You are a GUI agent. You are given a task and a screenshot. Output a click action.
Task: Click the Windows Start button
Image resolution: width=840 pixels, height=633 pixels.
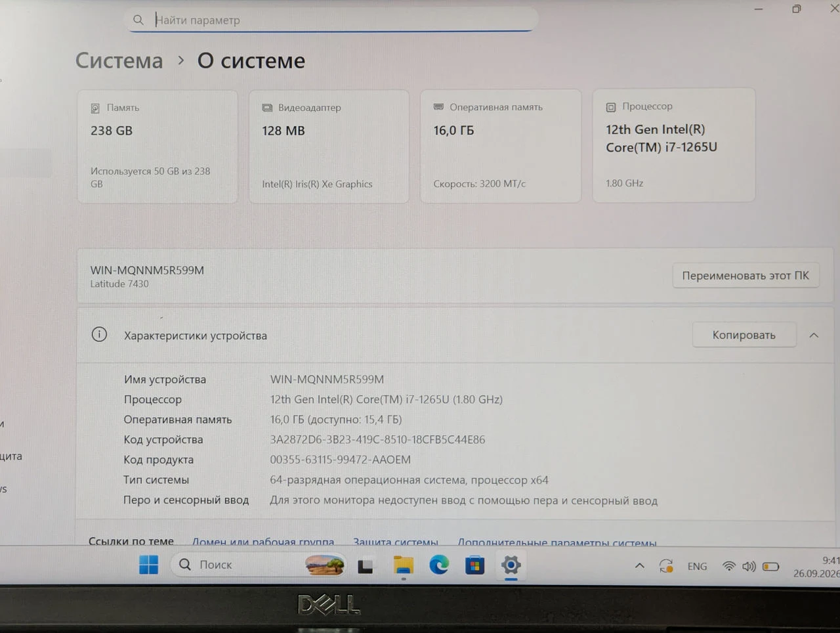click(x=148, y=565)
